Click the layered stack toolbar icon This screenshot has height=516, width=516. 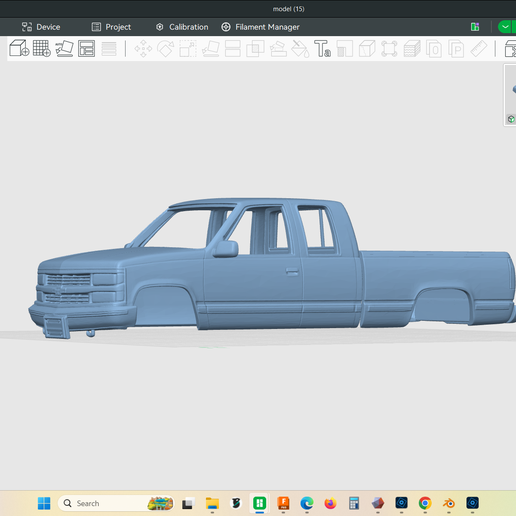click(412, 49)
